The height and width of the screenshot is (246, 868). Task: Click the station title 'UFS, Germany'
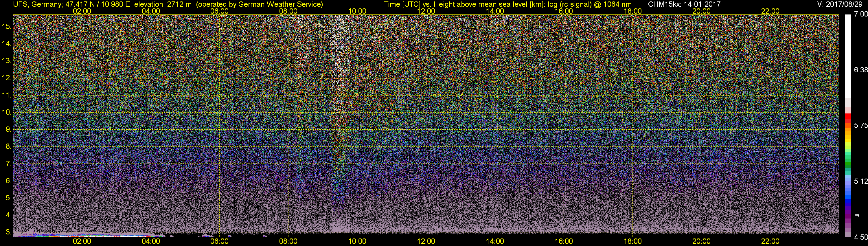click(37, 4)
